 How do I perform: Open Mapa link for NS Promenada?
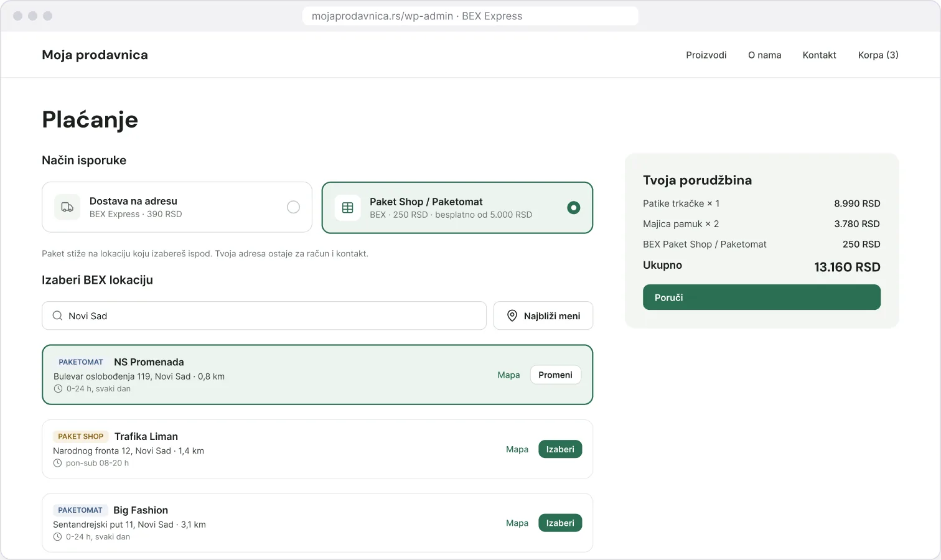click(508, 375)
